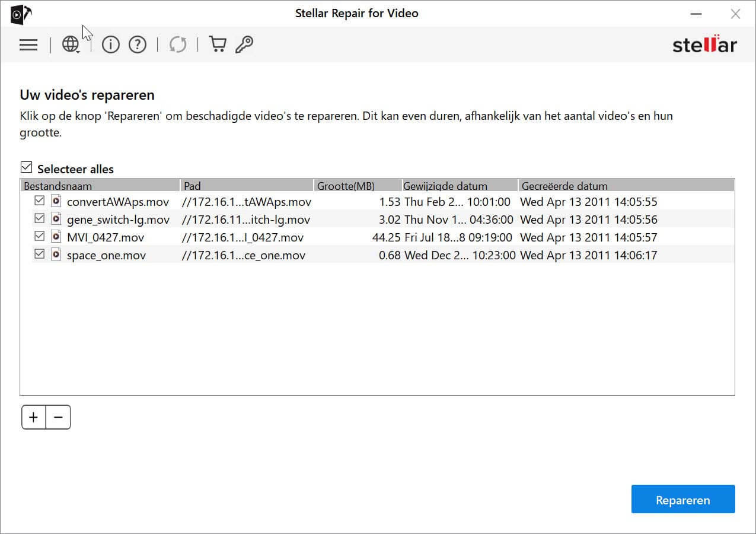Click path //172.16.1...tAWAps.mov
The image size is (756, 534).
point(247,202)
